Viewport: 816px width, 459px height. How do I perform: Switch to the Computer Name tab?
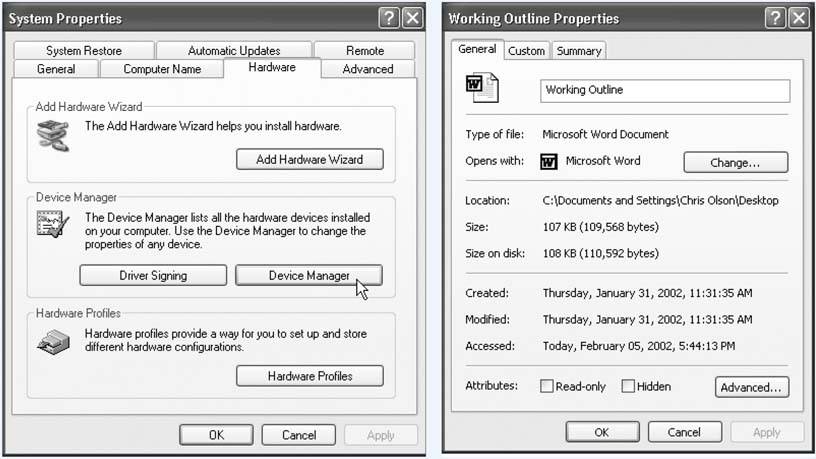click(x=162, y=69)
